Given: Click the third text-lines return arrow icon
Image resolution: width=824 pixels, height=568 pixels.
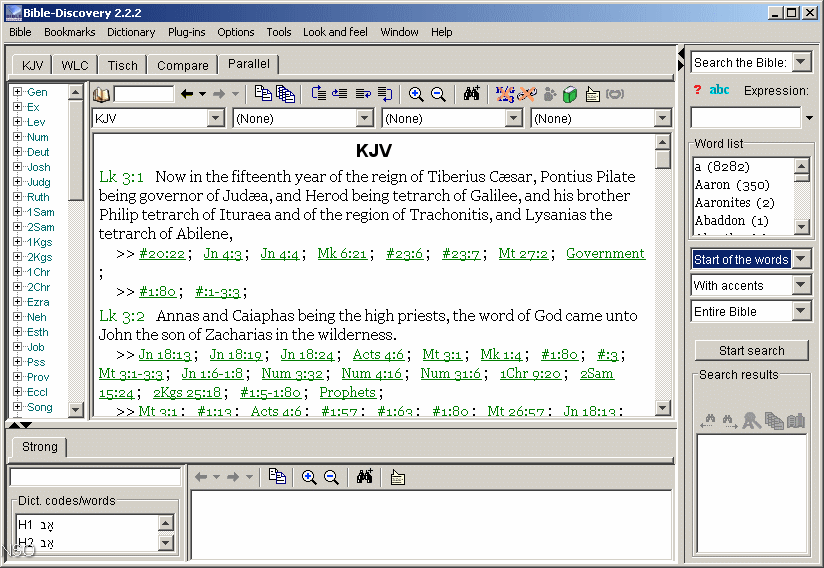Looking at the screenshot, I should 363,94.
